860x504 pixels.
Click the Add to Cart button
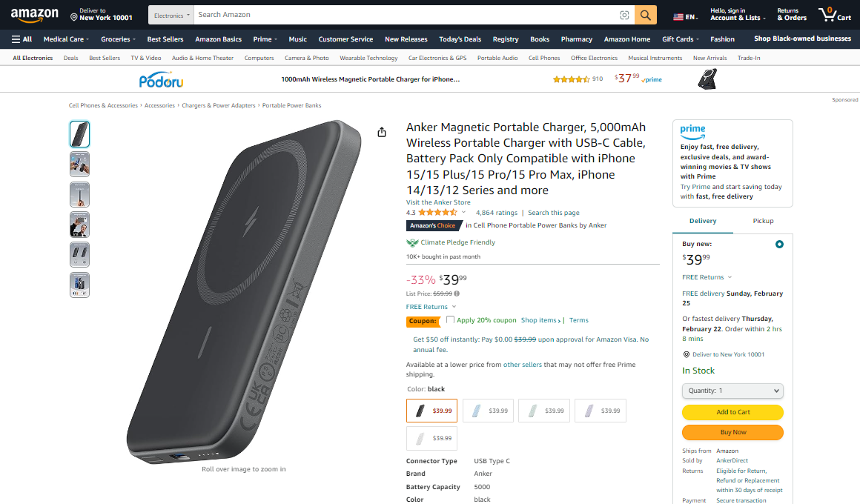point(732,412)
